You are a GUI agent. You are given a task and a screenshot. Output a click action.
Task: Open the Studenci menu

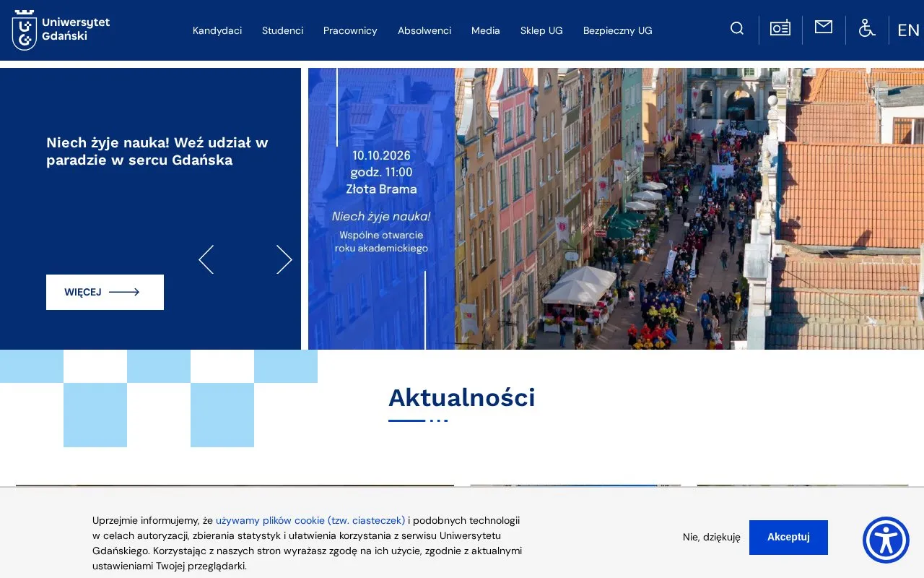[x=282, y=30]
